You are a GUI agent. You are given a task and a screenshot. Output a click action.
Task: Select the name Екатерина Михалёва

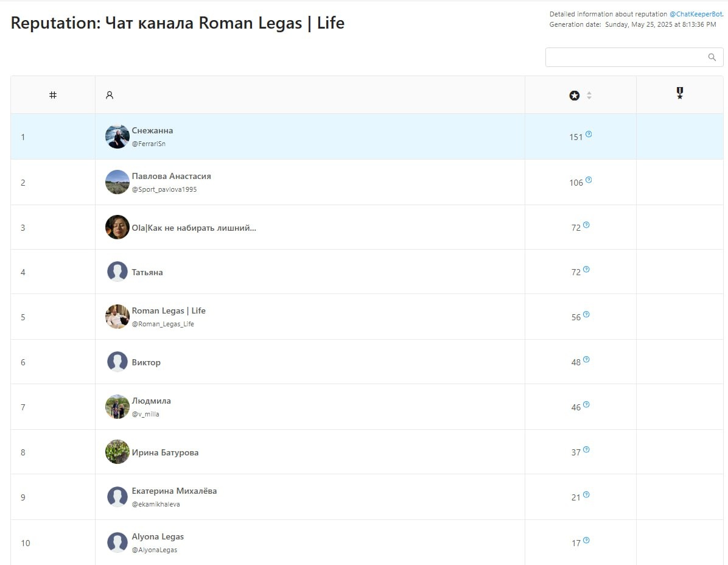pyautogui.click(x=174, y=491)
